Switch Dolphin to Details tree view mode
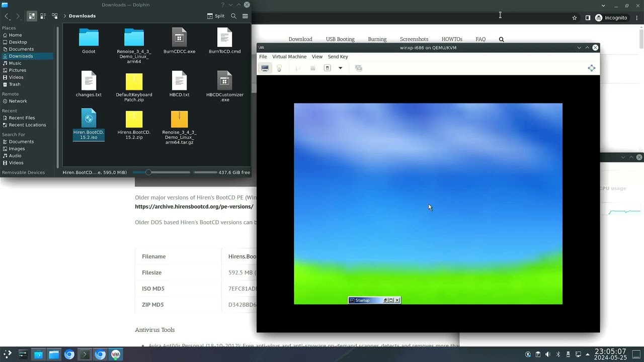Image resolution: width=644 pixels, height=362 pixels. pos(55,16)
